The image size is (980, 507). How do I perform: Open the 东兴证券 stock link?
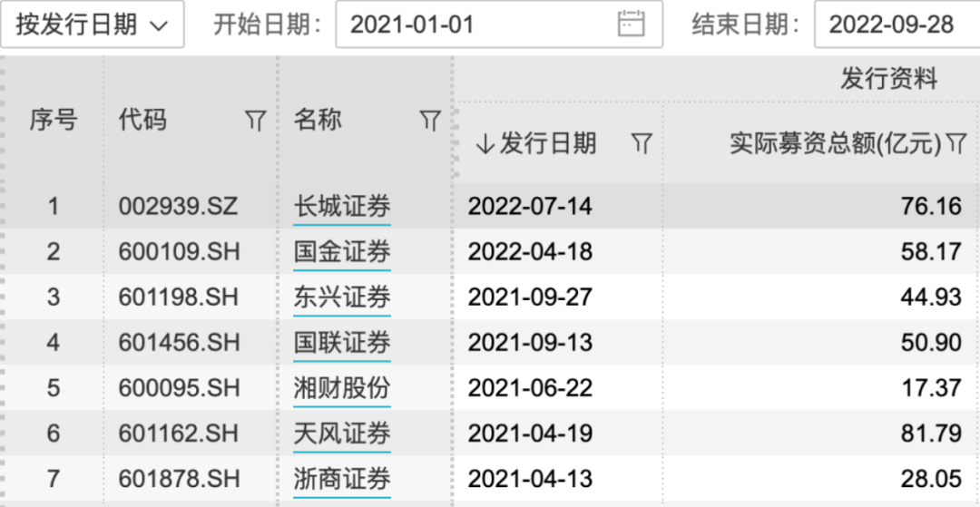click(x=342, y=297)
